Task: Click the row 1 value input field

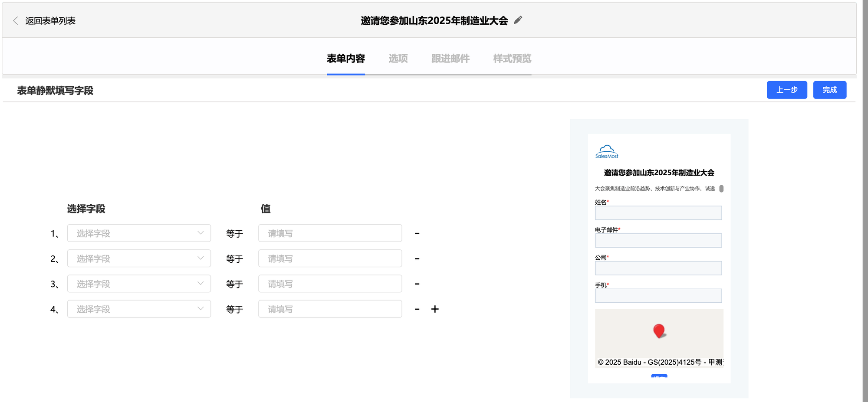Action: pos(330,233)
